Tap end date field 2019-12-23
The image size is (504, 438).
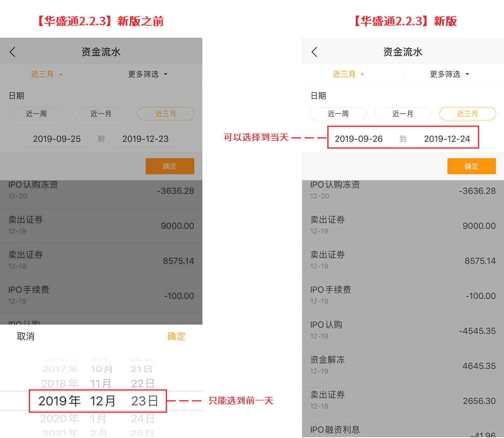click(x=146, y=139)
